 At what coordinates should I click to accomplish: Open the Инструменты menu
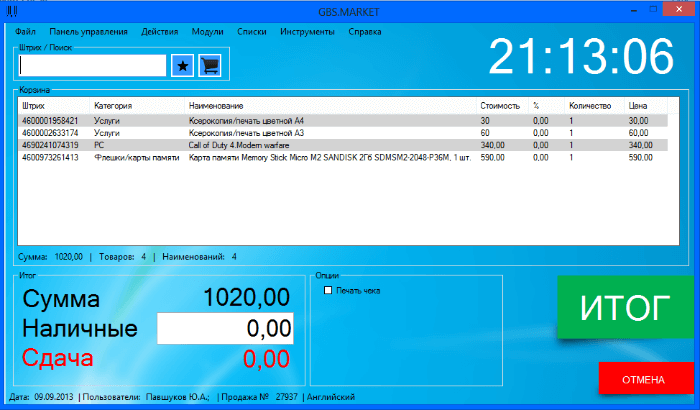click(307, 32)
